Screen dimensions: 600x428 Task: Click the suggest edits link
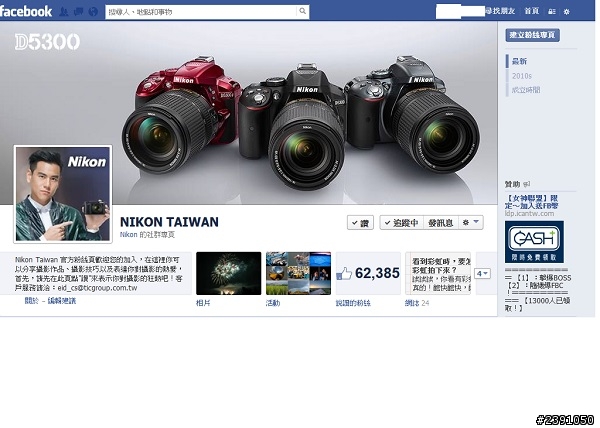[x=62, y=301]
